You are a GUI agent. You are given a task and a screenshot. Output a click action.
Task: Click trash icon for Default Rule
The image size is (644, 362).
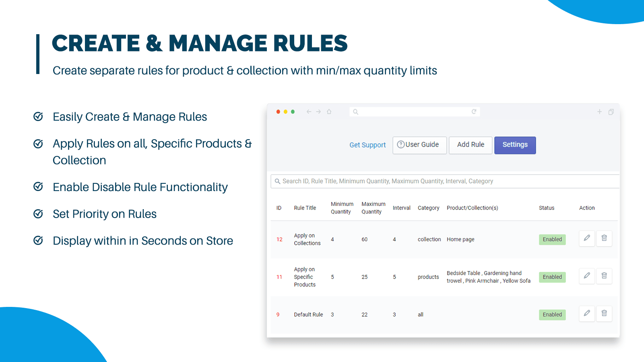coord(604,313)
